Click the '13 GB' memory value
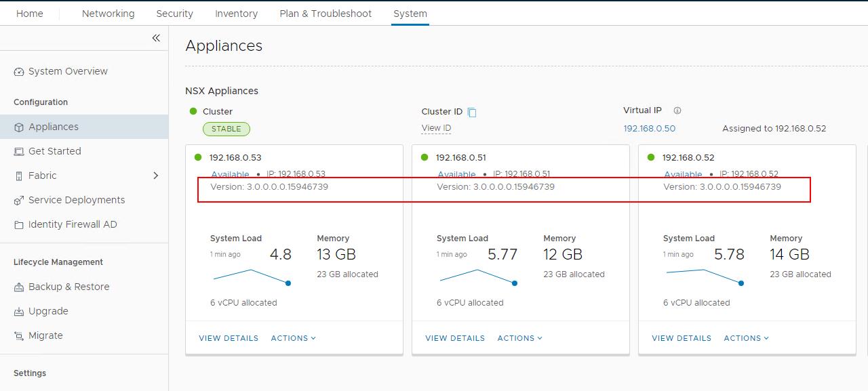The width and height of the screenshot is (868, 391). 336,255
